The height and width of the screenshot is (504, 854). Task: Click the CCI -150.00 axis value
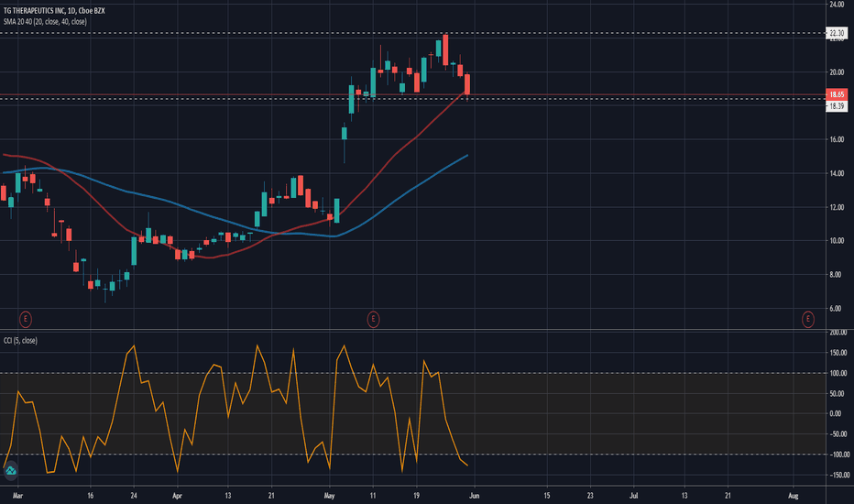pos(838,475)
